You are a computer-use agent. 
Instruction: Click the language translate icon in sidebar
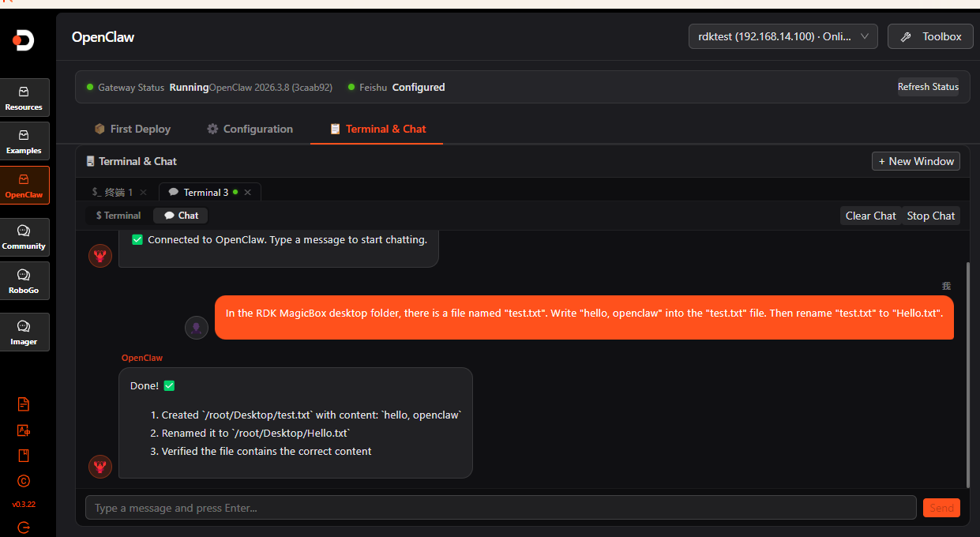point(24,430)
